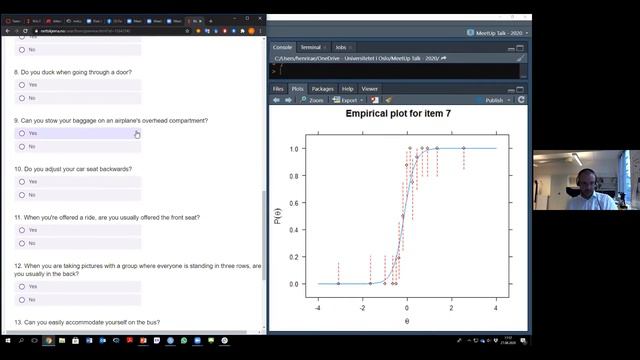The width and height of the screenshot is (640, 360).
Task: Select the Plots tab
Action: 298,89
